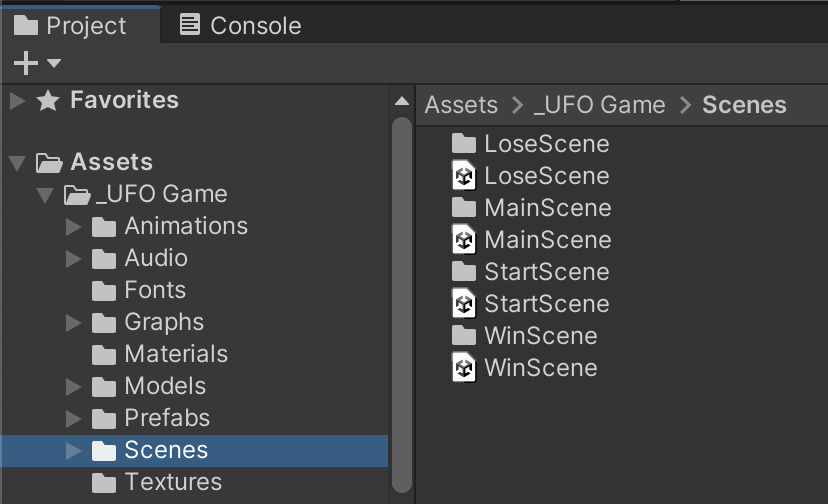Click the folder tree scroll up arrow
The width and height of the screenshot is (828, 504).
[x=401, y=102]
